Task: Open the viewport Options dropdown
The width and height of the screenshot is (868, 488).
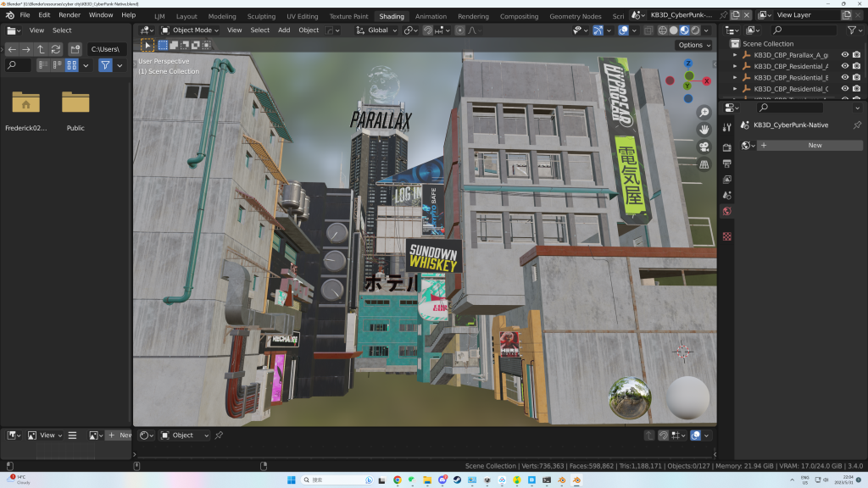Action: [x=693, y=46]
